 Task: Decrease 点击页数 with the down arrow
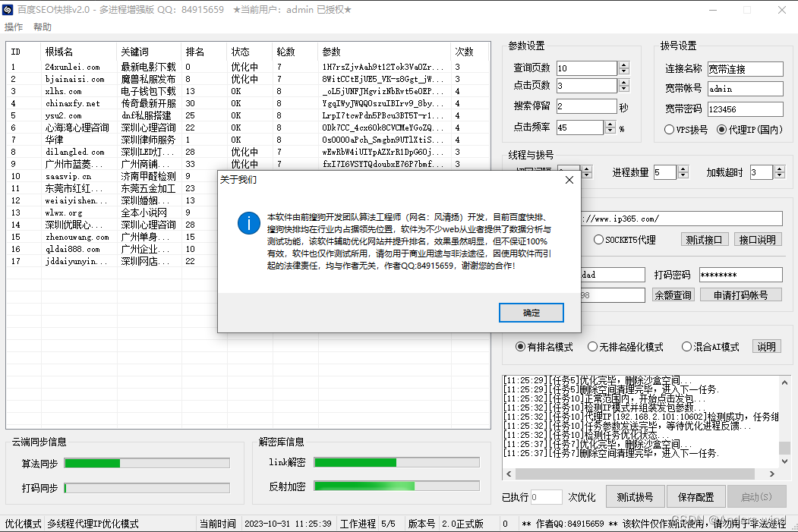(624, 89)
